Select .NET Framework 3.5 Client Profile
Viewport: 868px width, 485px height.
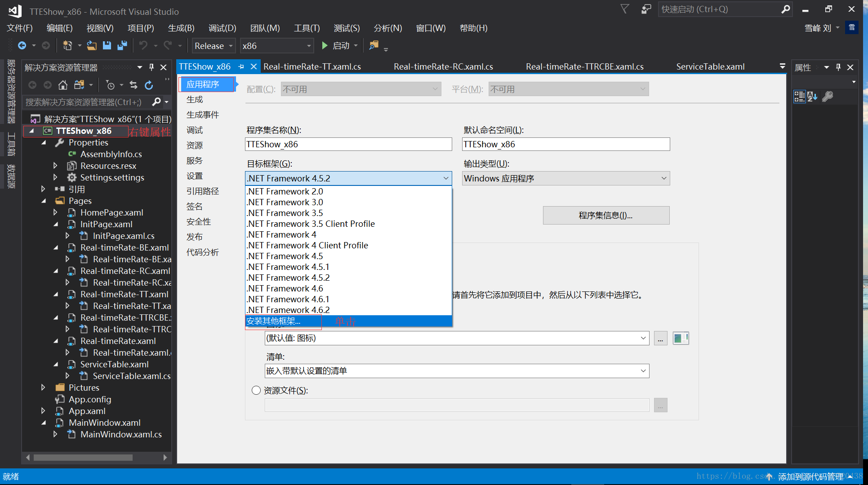348,224
